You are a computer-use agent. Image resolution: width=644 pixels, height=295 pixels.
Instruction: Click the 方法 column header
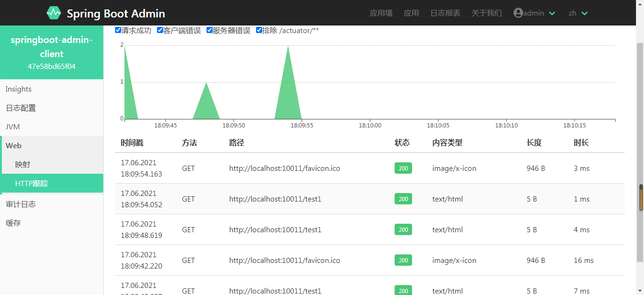tap(190, 143)
